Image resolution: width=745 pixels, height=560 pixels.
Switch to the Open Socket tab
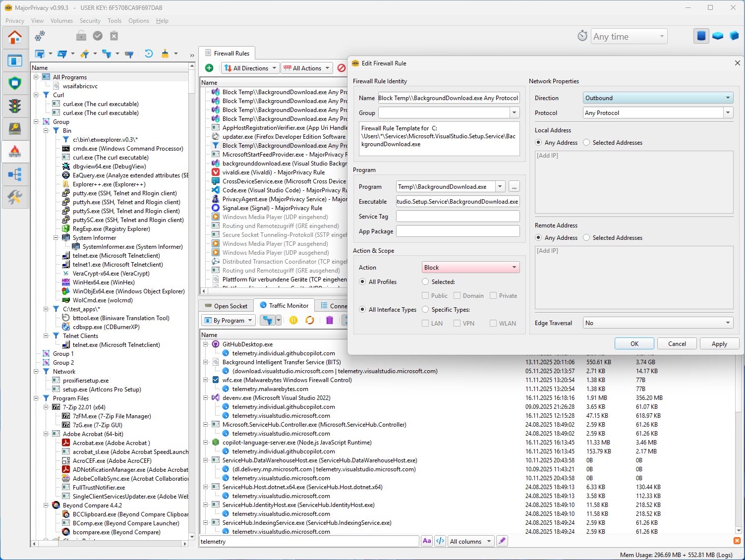tap(226, 305)
